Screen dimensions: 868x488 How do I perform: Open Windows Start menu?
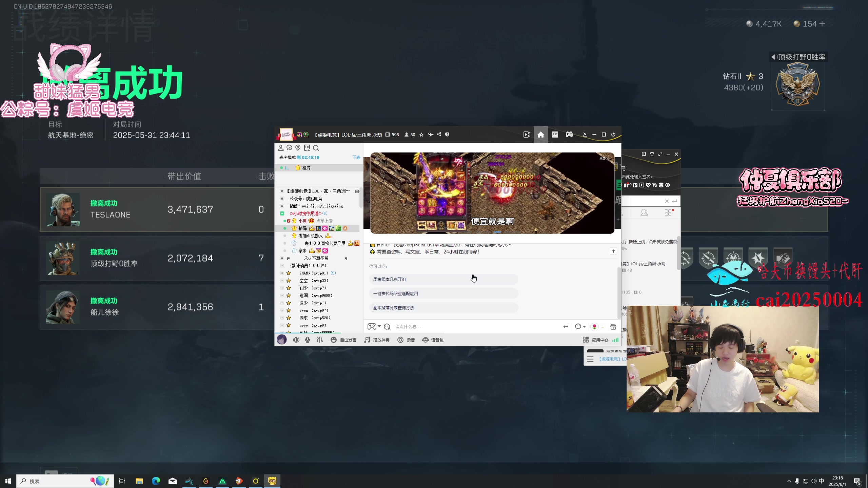pyautogui.click(x=8, y=481)
